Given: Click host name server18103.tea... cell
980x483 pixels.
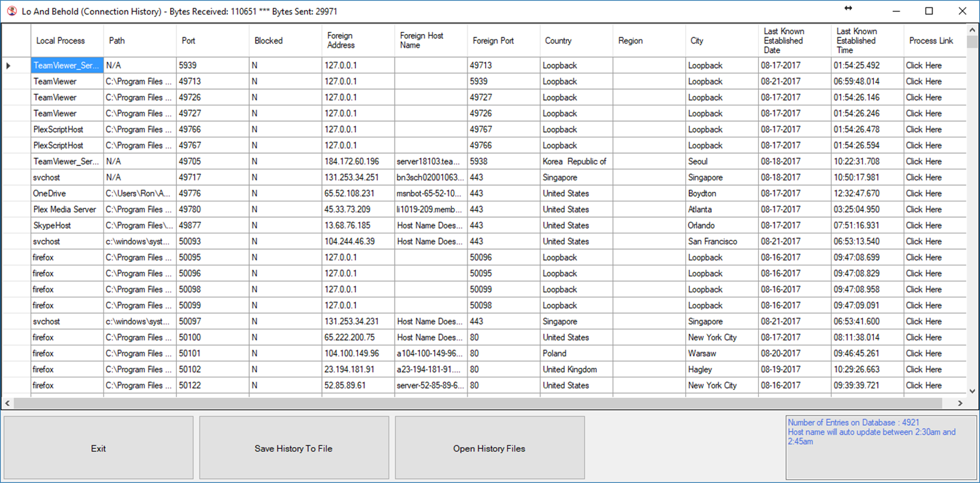Looking at the screenshot, I should click(431, 161).
